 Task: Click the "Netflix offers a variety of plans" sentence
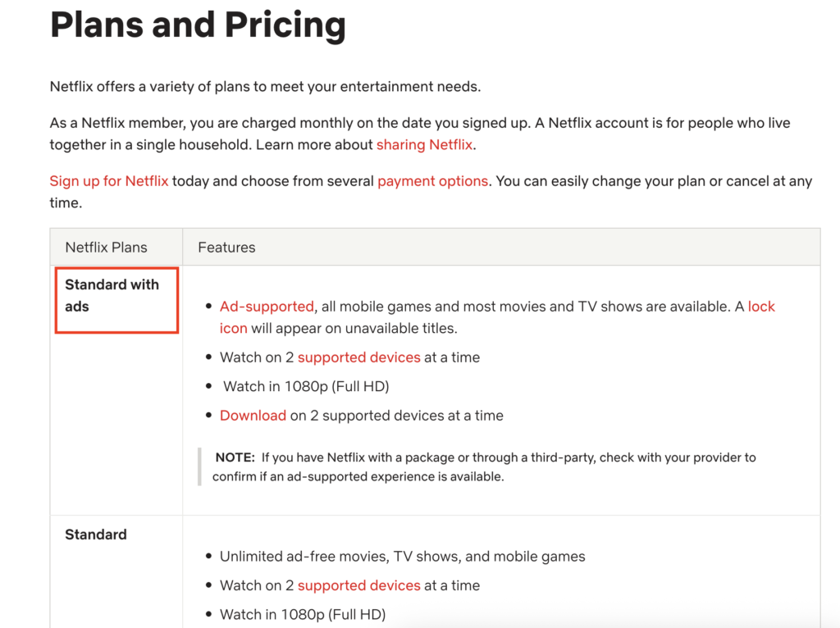click(x=265, y=87)
